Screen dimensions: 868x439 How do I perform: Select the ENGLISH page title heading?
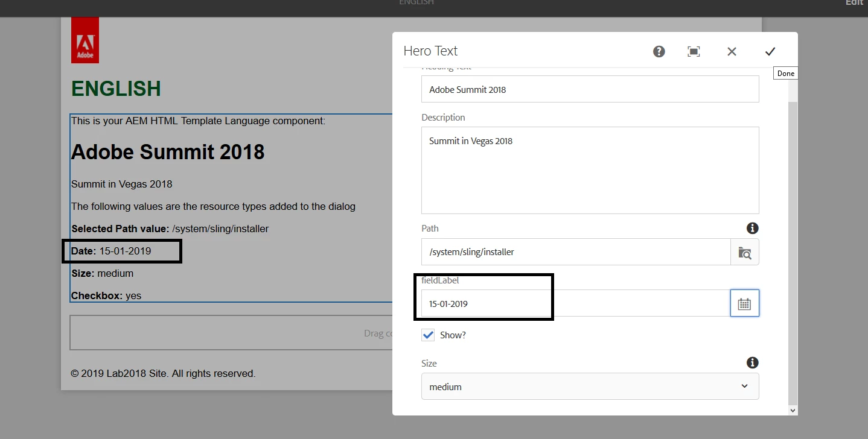tap(116, 89)
